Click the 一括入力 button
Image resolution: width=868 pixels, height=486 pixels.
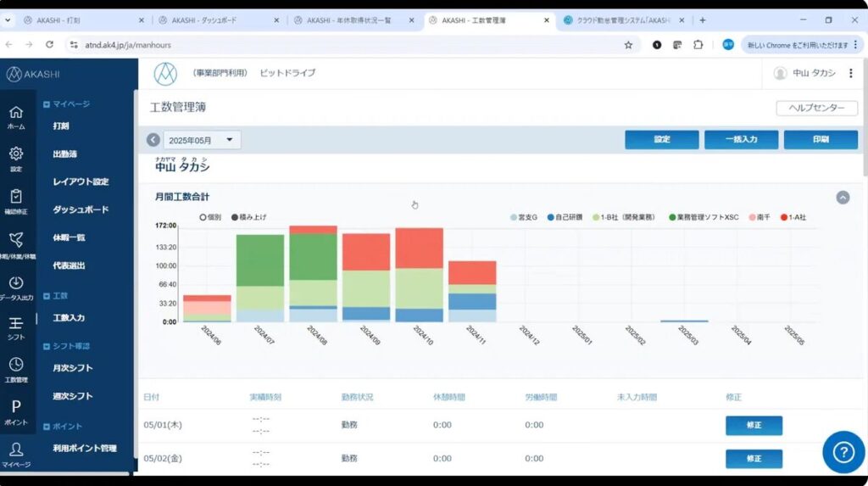(741, 140)
